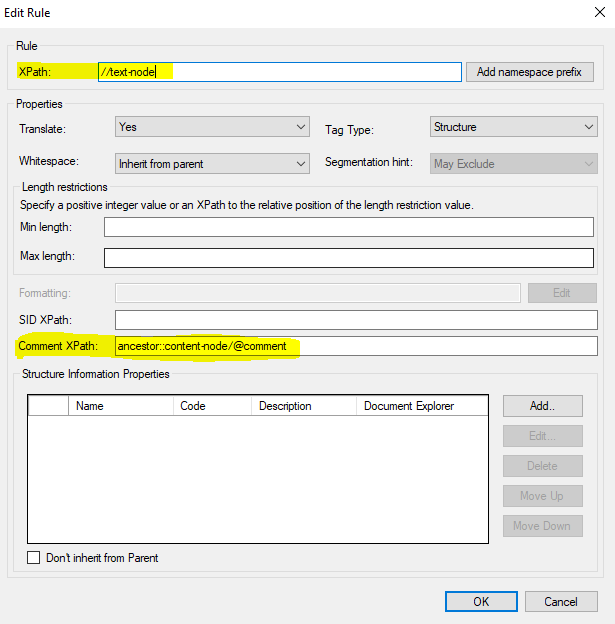Open the Translate dropdown

point(213,127)
